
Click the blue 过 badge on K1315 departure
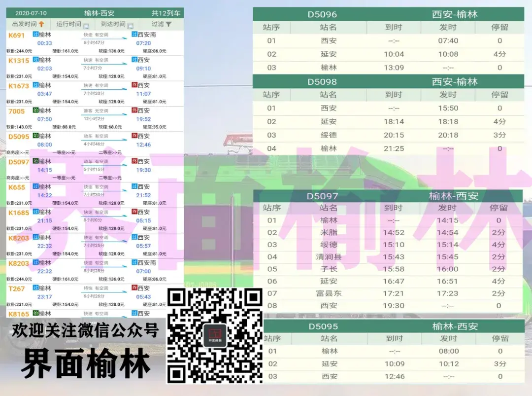coord(35,60)
